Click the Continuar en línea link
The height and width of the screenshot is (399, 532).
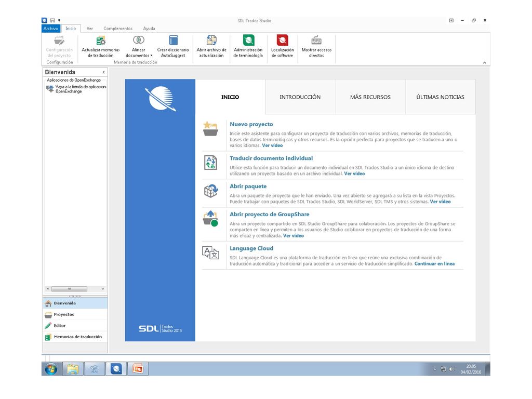(435, 264)
